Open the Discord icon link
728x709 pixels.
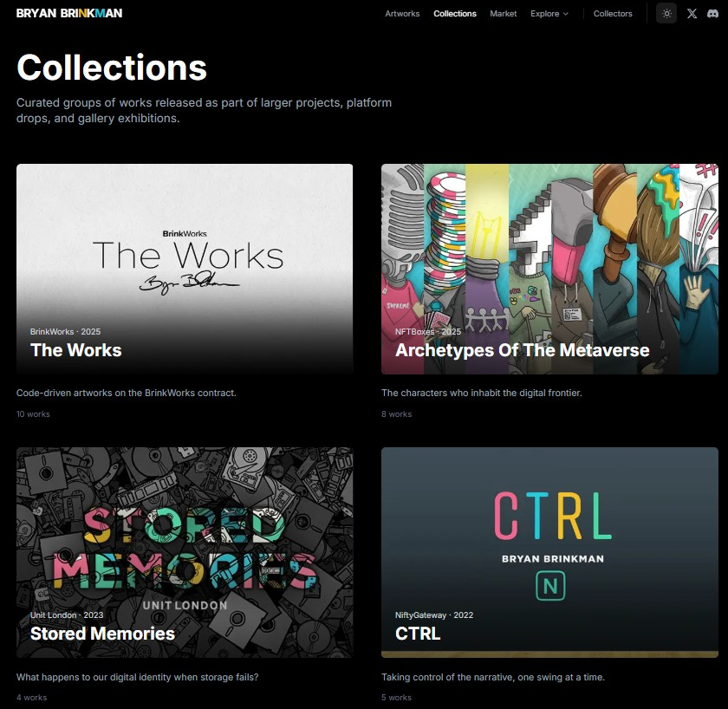712,14
